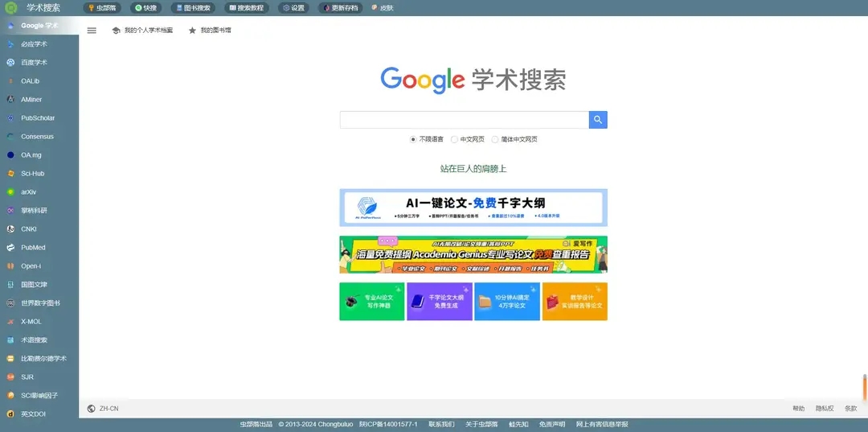Open the 搜索教程 menu item
This screenshot has width=868, height=432.
click(246, 8)
